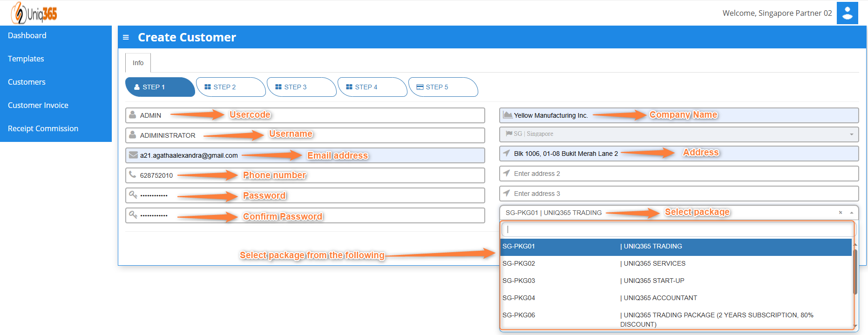Click the package list scrollbar
This screenshot has width=868, height=335.
[x=855, y=272]
